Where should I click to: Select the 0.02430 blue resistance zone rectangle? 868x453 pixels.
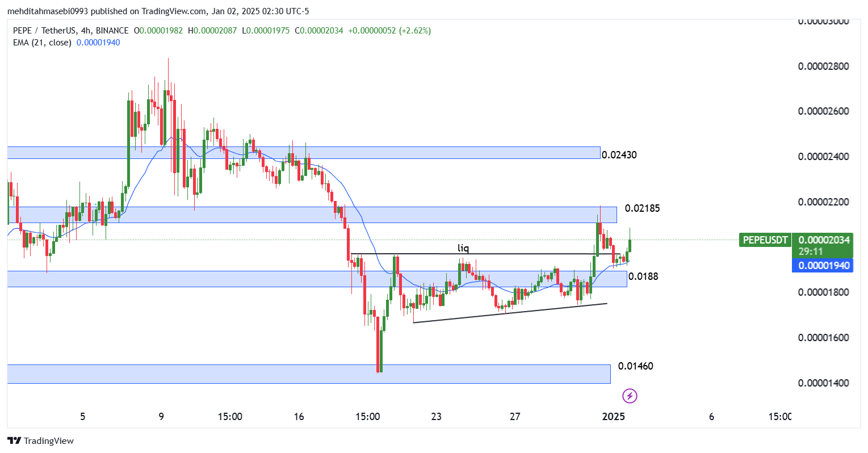(304, 152)
